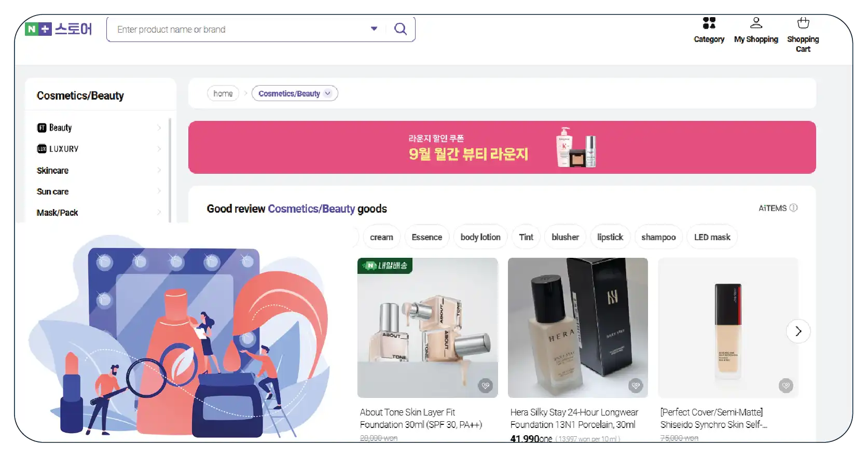Open My Shopping profile icon
Viewport: 868px width, 457px height.
756,23
